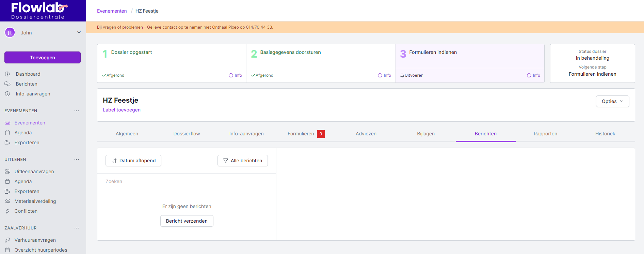Open the Opties dropdown
Viewport: 644px width, 254px height.
coord(612,101)
